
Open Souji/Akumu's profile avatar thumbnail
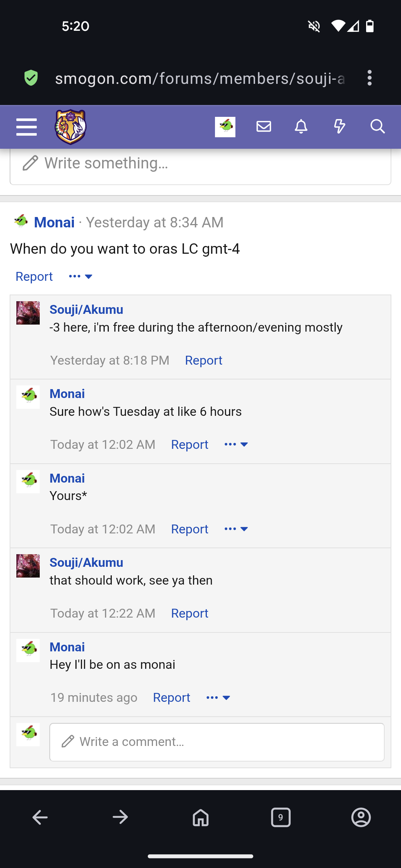[28, 313]
